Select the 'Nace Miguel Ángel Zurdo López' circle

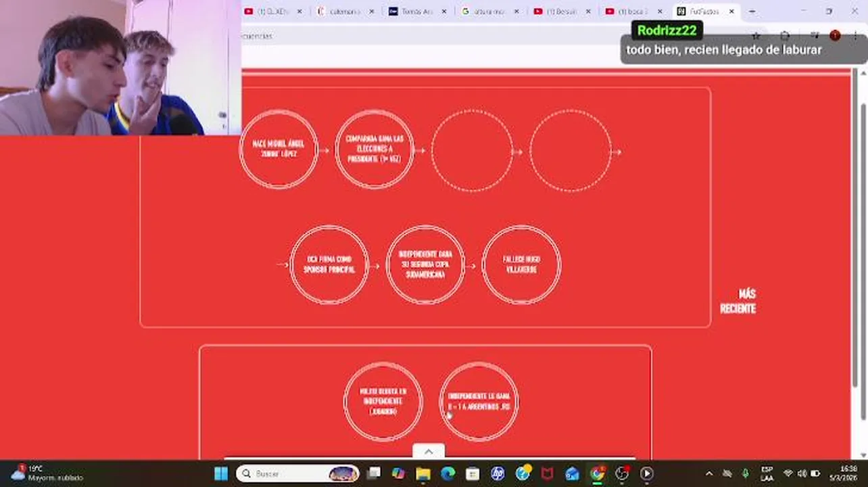279,149
